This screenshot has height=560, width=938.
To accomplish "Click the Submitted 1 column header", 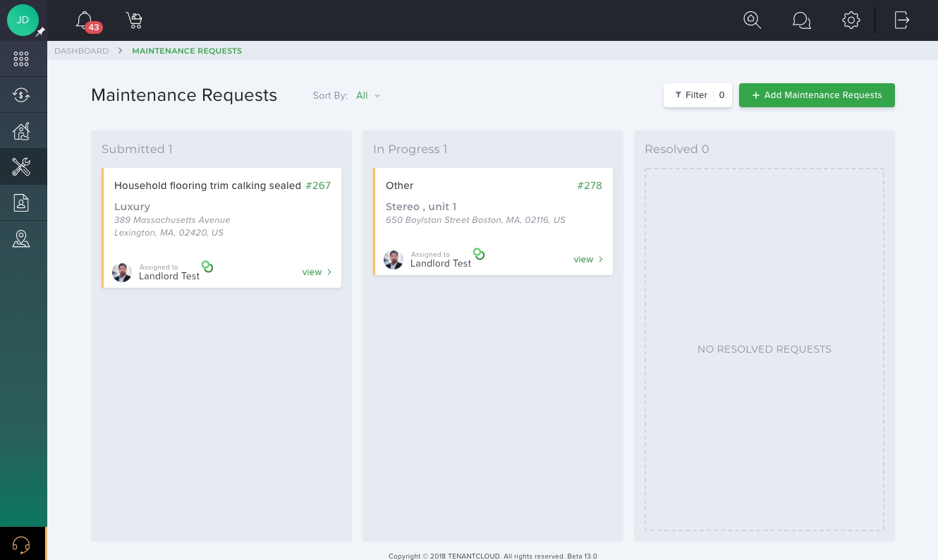I will pyautogui.click(x=137, y=149).
